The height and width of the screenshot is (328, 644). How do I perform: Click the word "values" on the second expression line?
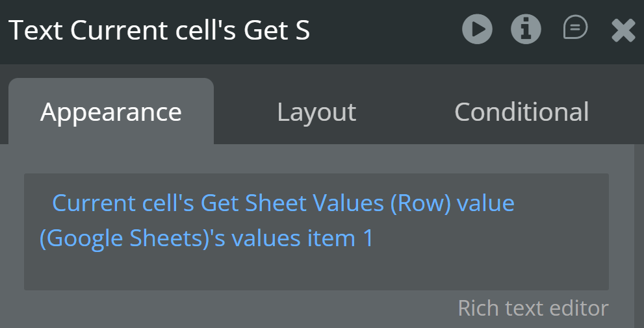coord(266,238)
